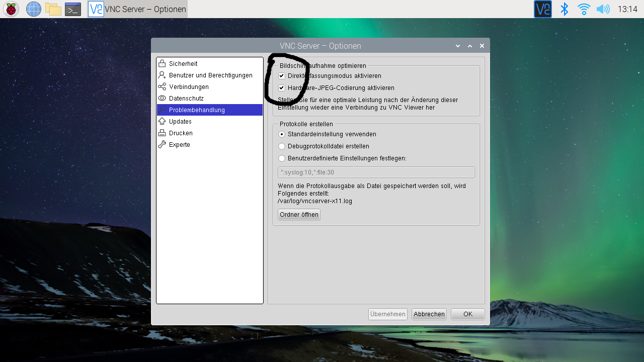Image resolution: width=644 pixels, height=362 pixels.
Task: Click the Übernehmen button
Action: coord(388,314)
